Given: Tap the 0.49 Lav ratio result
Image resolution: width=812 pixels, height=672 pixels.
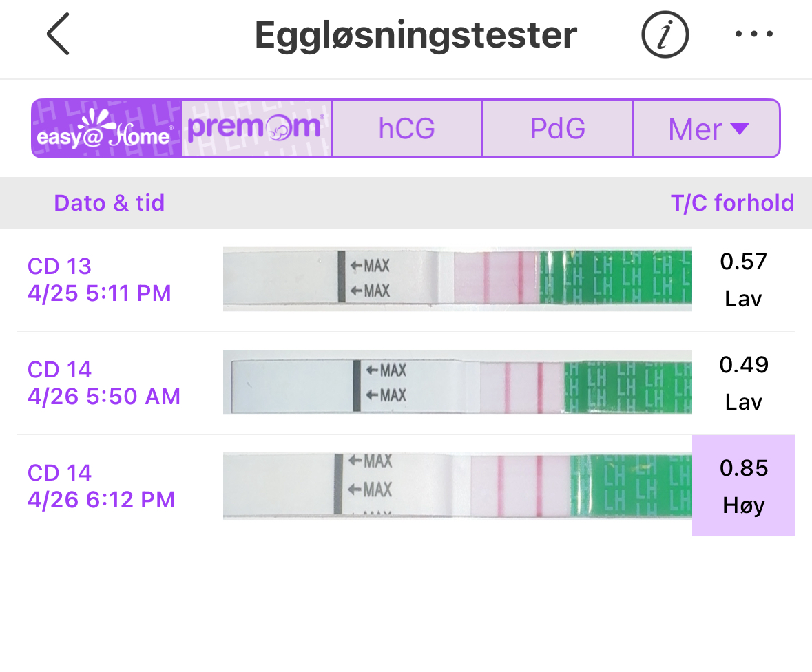Looking at the screenshot, I should (743, 383).
